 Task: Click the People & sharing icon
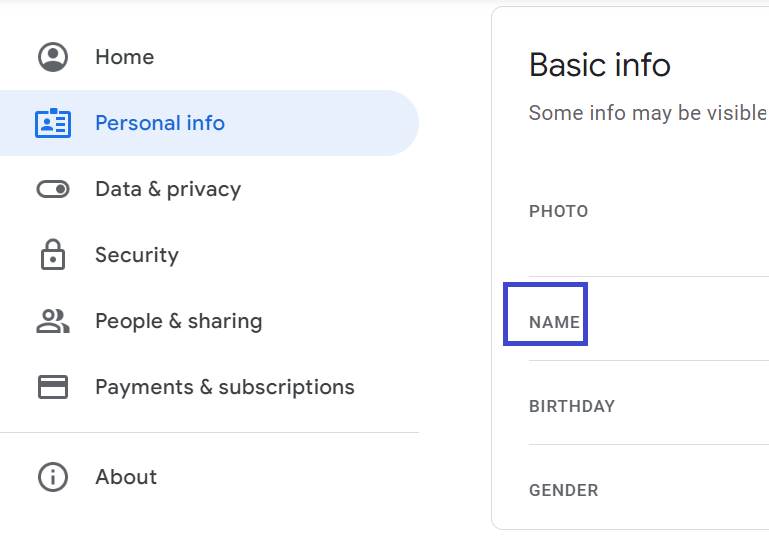point(53,321)
